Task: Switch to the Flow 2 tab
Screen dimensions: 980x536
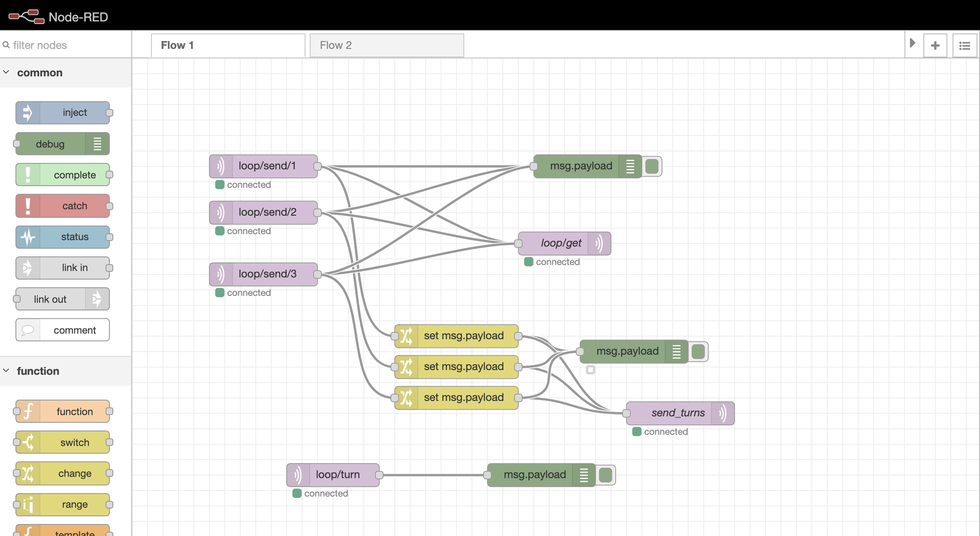Action: pyautogui.click(x=386, y=45)
